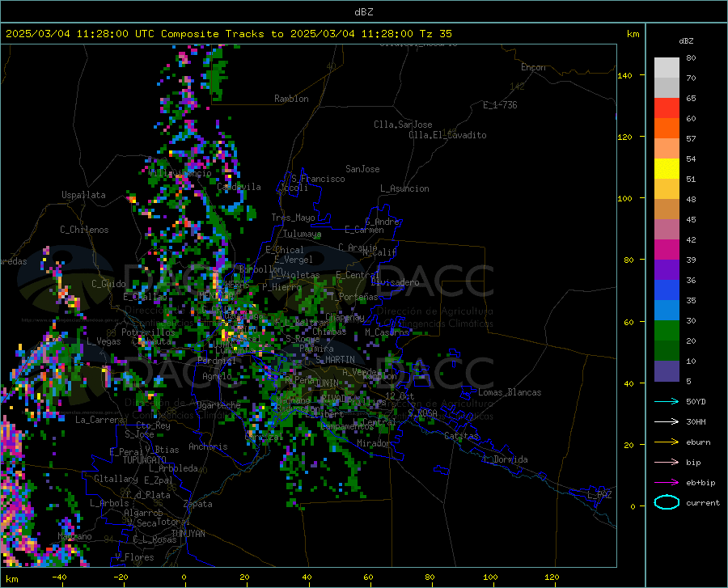Click the 'Zapata' map label
This screenshot has height=588, width=728.
(198, 504)
